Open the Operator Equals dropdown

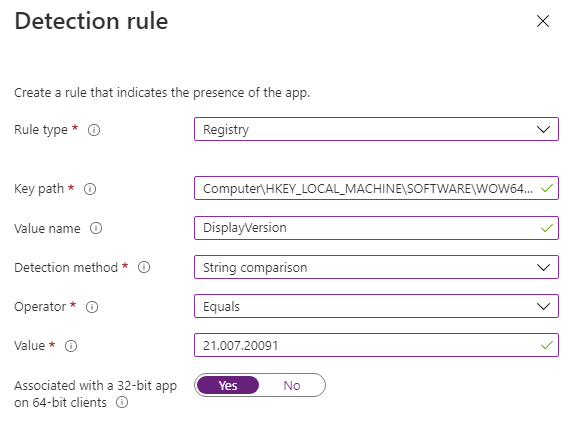[x=376, y=306]
